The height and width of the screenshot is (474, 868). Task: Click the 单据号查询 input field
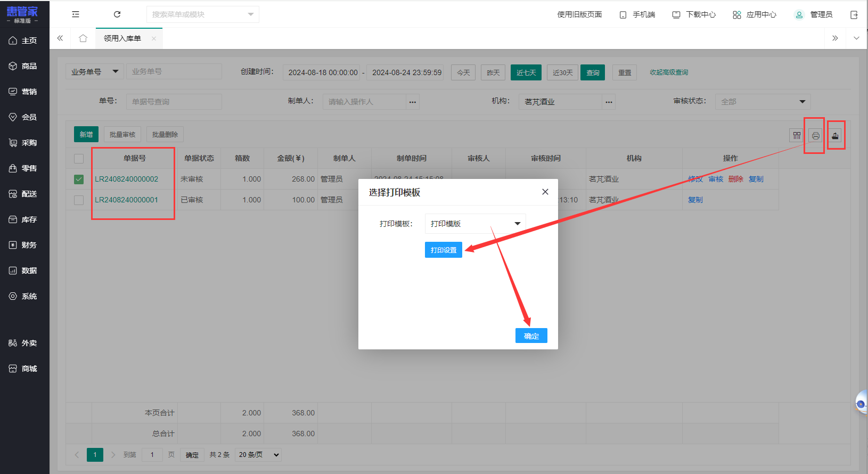(x=174, y=102)
